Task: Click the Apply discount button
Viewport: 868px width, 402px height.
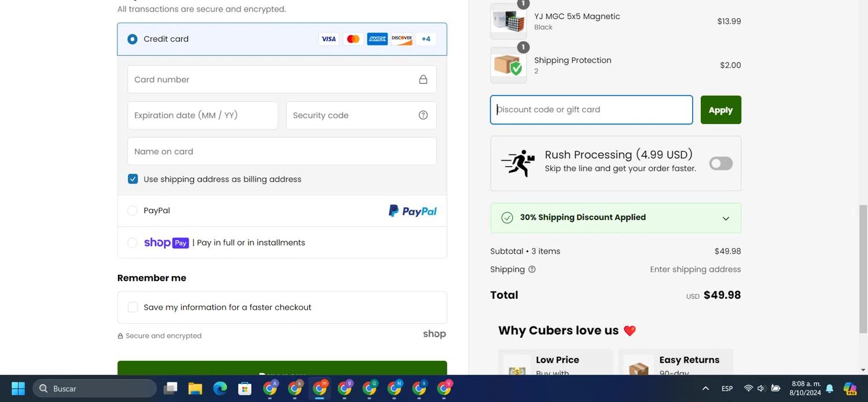Action: [720, 110]
